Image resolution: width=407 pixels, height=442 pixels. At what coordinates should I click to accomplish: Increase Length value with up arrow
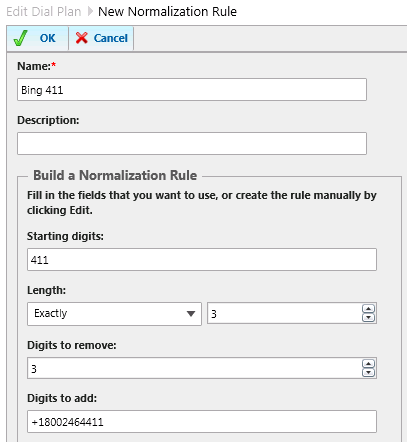coord(368,309)
